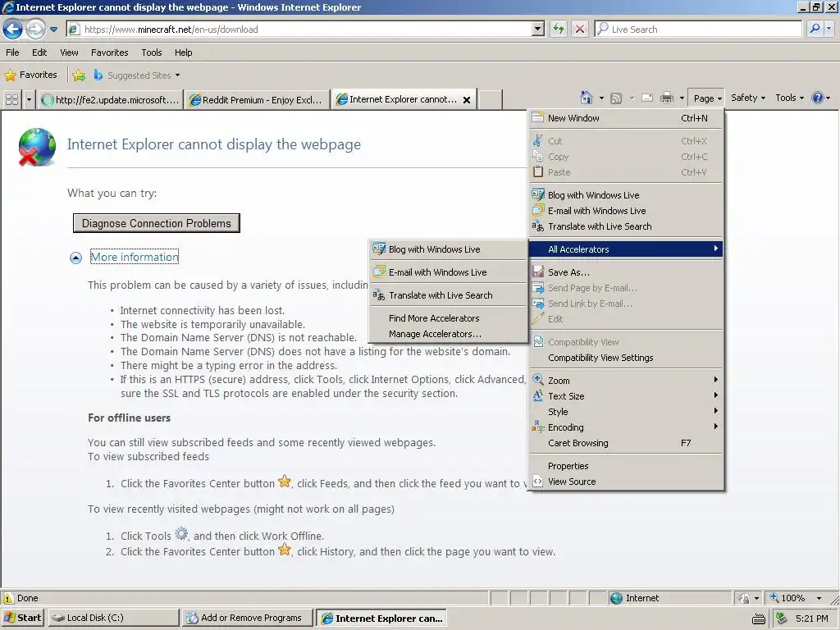Open the command bar Tools dropdown
The width and height of the screenshot is (840, 630).
pyautogui.click(x=790, y=98)
